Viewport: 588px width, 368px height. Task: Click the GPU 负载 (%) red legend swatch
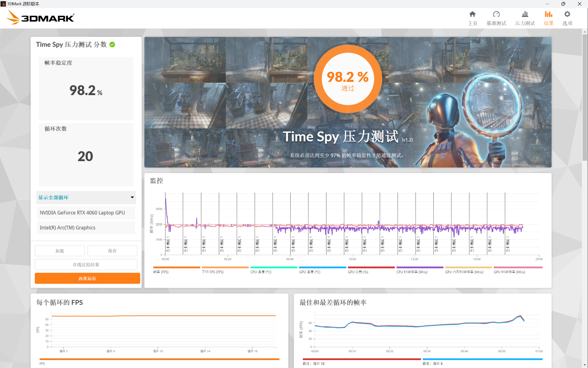coord(371,267)
